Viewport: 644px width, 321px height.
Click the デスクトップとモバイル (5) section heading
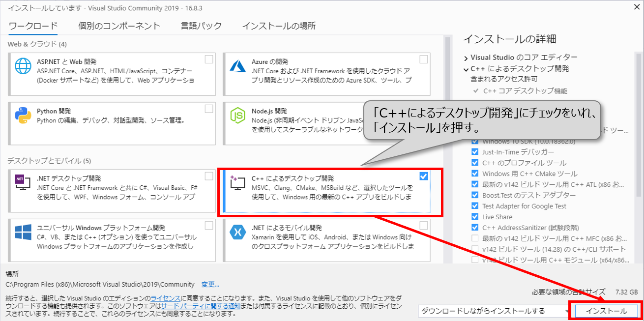(x=50, y=161)
